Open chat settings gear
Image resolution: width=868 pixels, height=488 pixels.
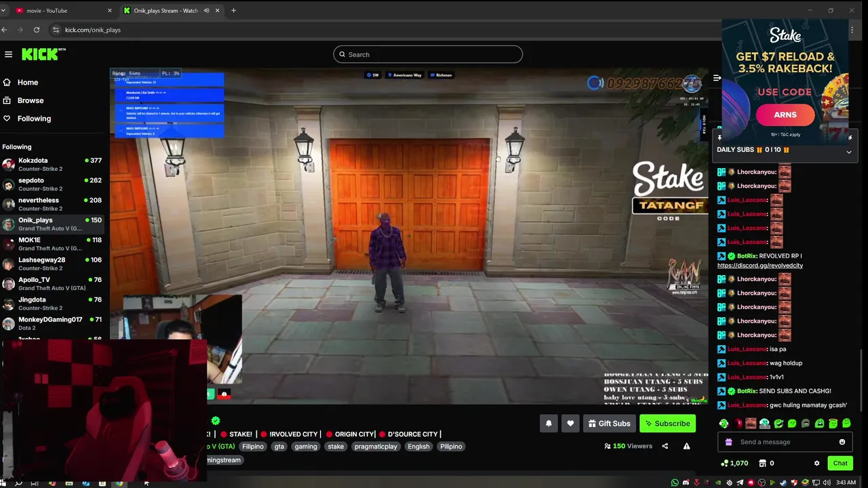pos(816,464)
